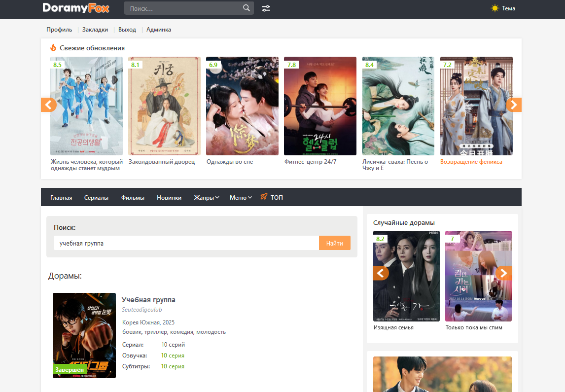Click the 7.8 rating badge
The width and height of the screenshot is (565, 392).
click(291, 65)
